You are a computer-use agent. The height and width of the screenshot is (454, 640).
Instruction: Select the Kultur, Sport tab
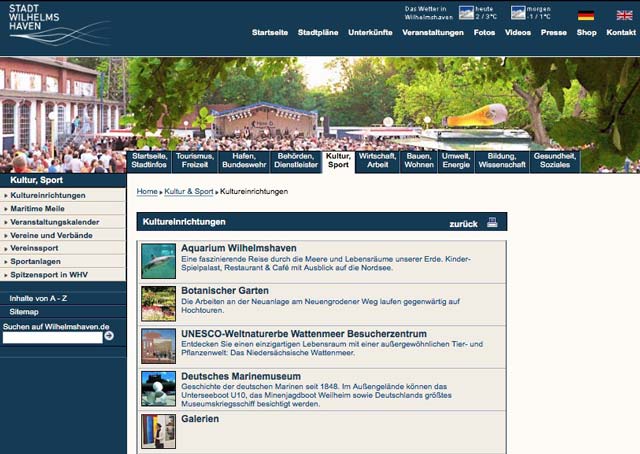coord(338,162)
